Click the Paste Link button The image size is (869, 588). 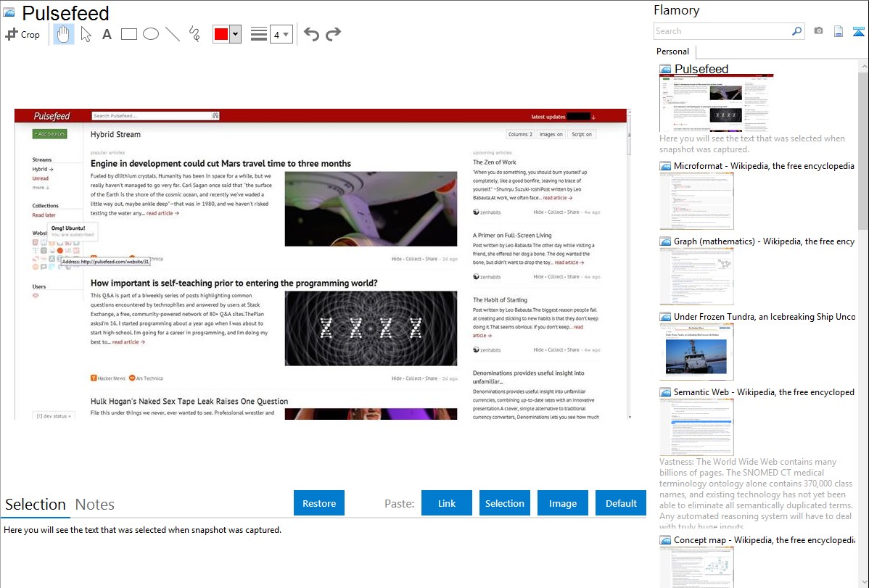tap(447, 503)
